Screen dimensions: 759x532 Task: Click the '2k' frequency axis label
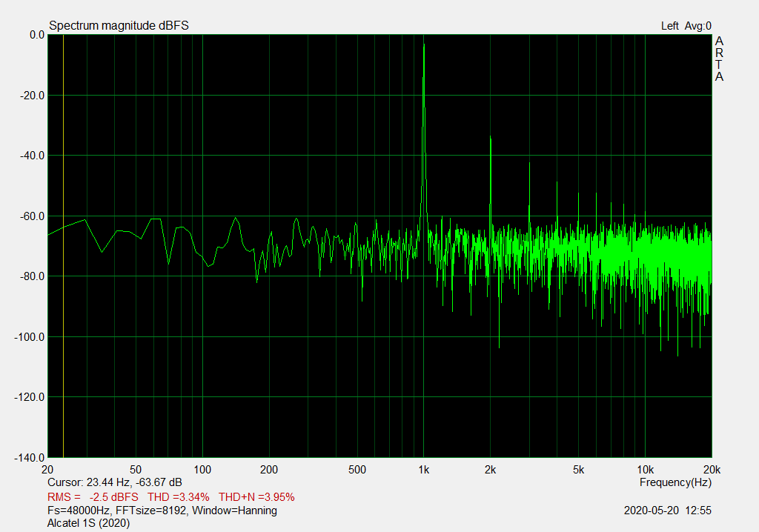point(491,470)
